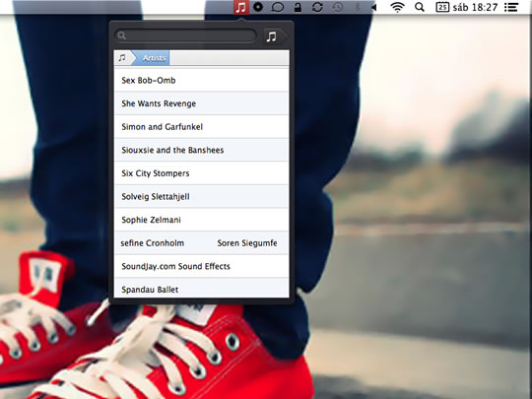Select artist Sophie Zelmani
This screenshot has height=399, width=532.
click(x=202, y=220)
